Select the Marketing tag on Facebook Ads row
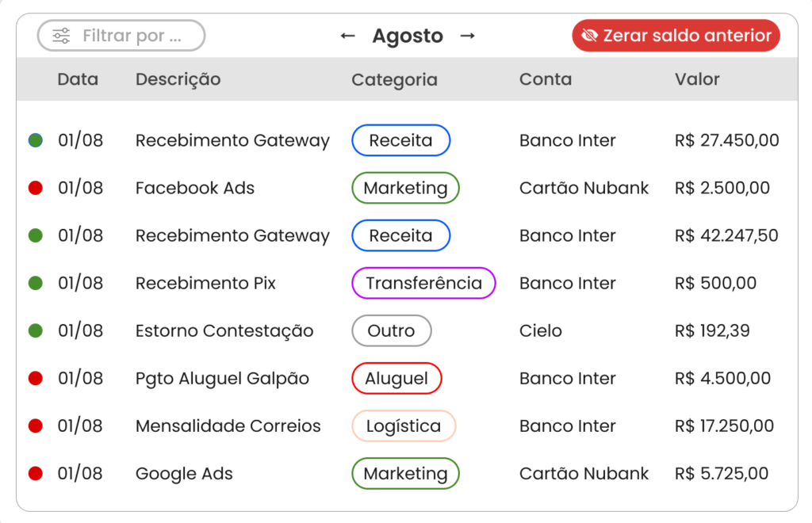The image size is (812, 523). click(405, 188)
